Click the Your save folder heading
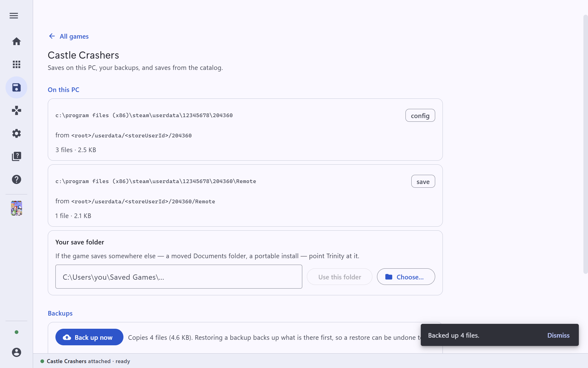 tap(80, 242)
